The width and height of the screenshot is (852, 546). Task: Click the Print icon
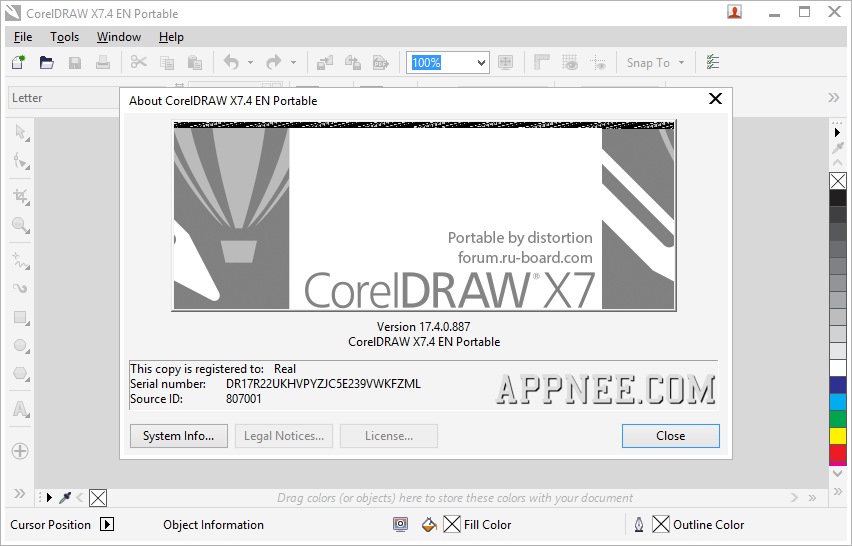103,62
